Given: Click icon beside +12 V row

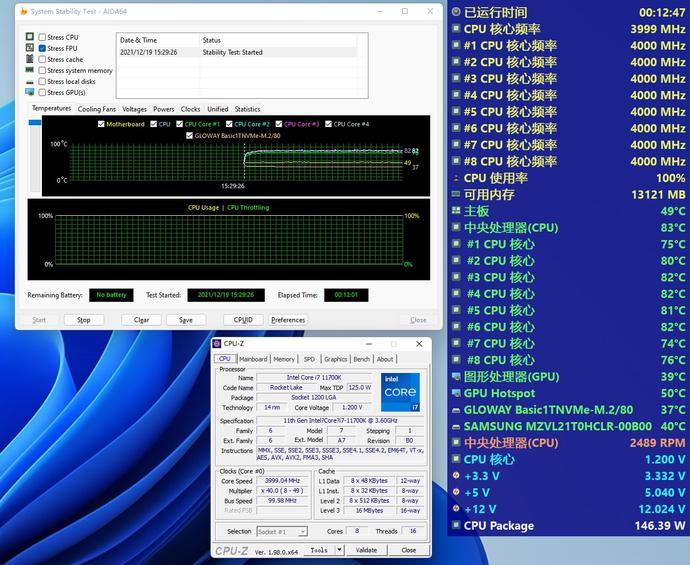Looking at the screenshot, I should (456, 509).
